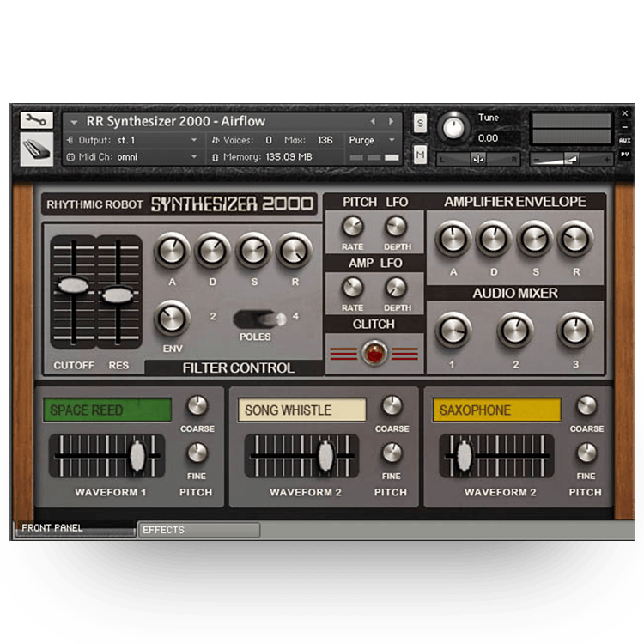Click the SAXOPHONE COARSE pitch knob
This screenshot has height=644, width=644.
(x=587, y=406)
